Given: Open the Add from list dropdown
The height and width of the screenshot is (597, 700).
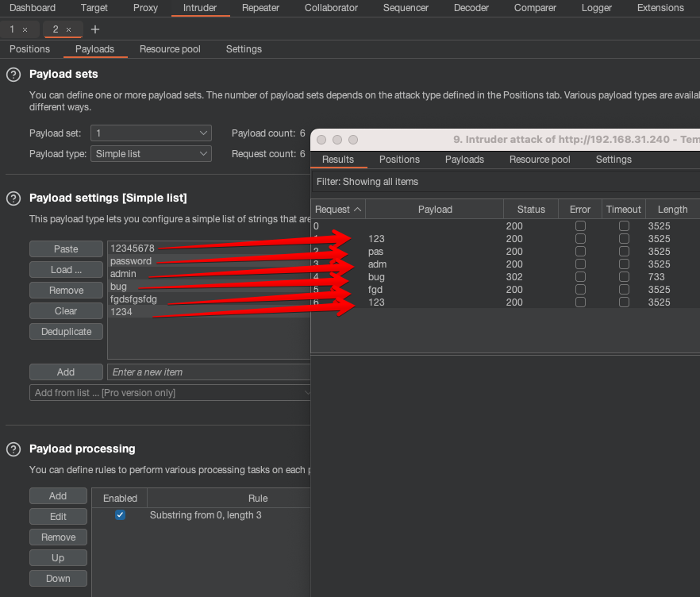Looking at the screenshot, I should pyautogui.click(x=170, y=393).
